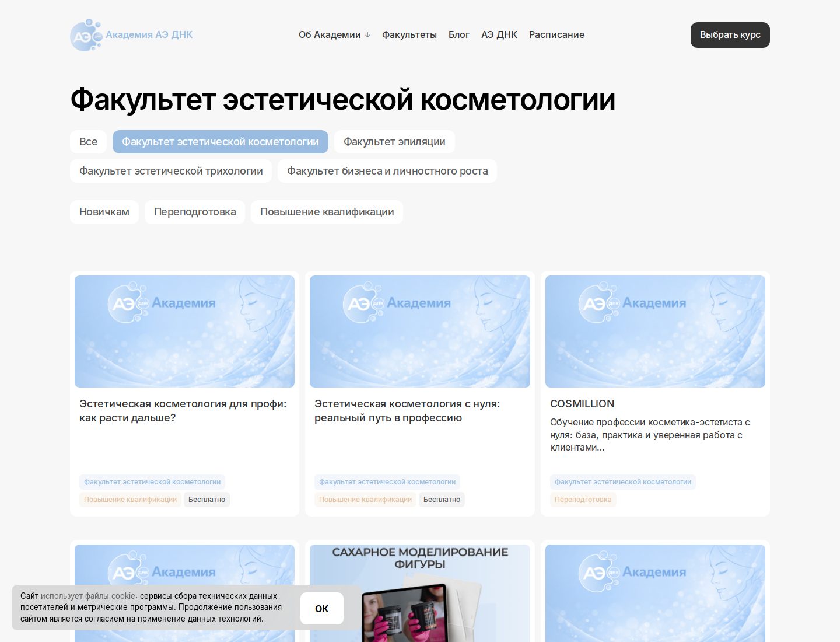
Task: Click Бесплатно tag on с нуля card
Action: coord(442,500)
